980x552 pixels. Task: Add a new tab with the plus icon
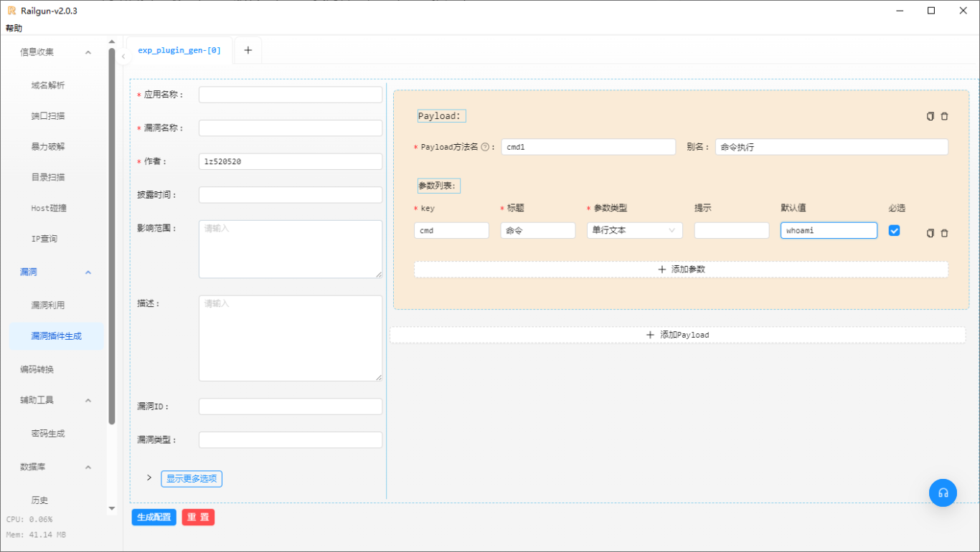click(x=248, y=50)
